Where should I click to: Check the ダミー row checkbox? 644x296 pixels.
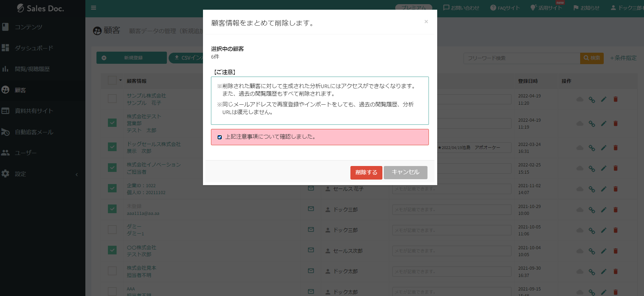pos(112,229)
